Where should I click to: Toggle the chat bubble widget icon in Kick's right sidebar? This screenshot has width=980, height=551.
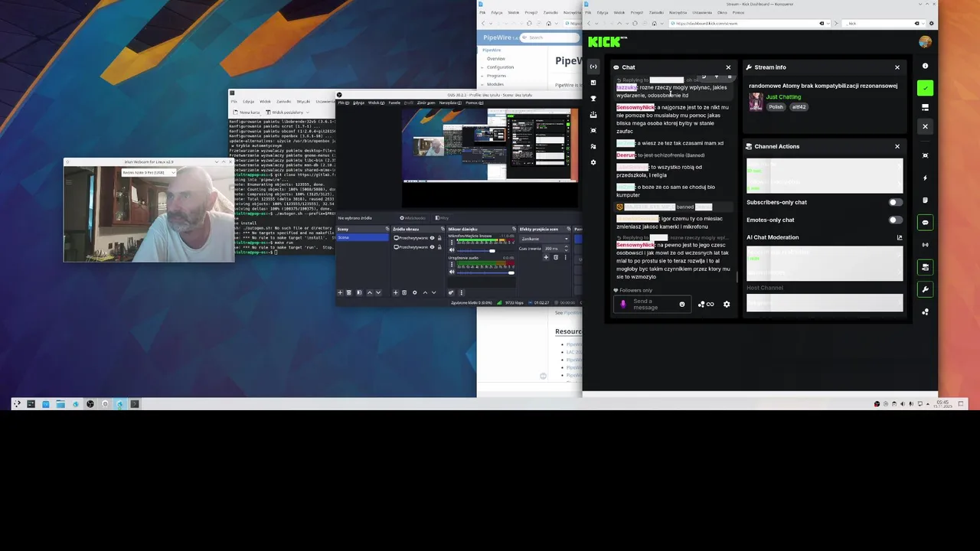[925, 223]
